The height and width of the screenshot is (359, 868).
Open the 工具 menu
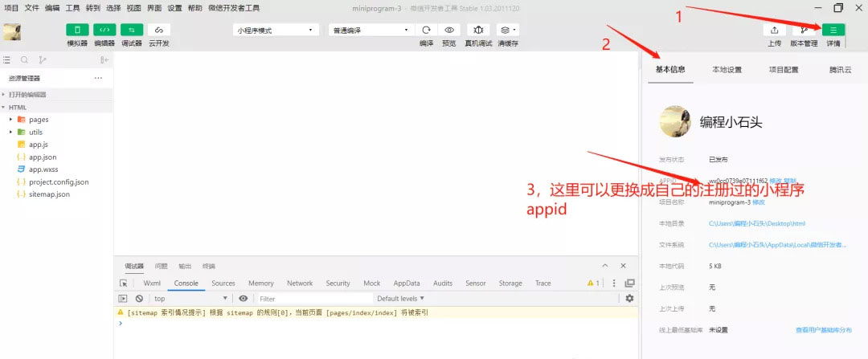72,8
